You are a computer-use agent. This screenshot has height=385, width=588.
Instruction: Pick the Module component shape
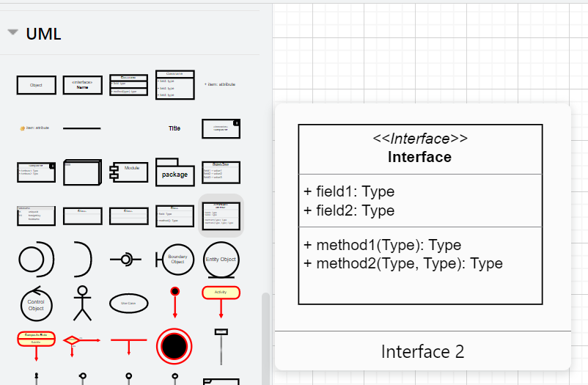128,171
